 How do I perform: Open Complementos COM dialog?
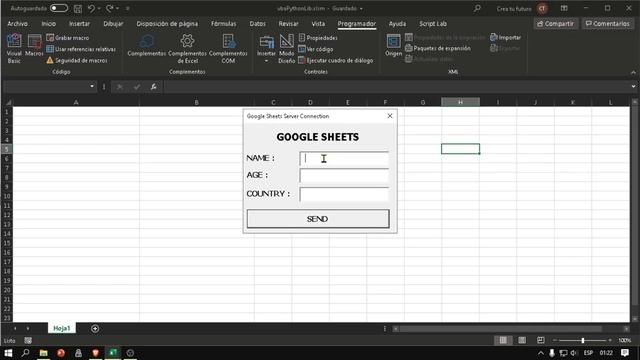click(x=228, y=49)
